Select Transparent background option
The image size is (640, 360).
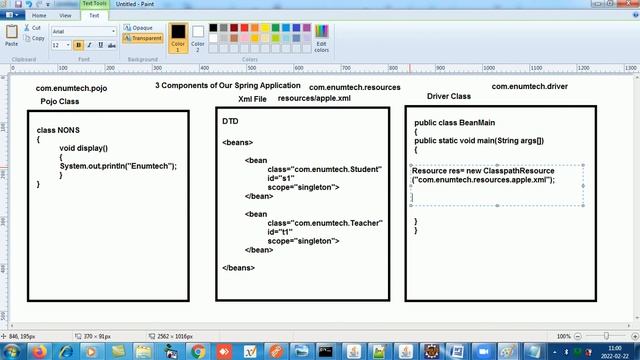[x=142, y=38]
